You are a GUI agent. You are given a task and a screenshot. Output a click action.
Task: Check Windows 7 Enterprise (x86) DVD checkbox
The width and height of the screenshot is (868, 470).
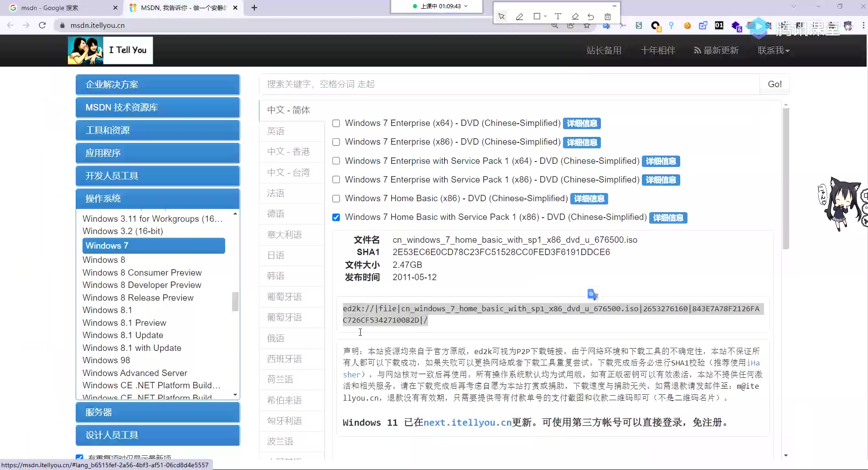(x=336, y=142)
